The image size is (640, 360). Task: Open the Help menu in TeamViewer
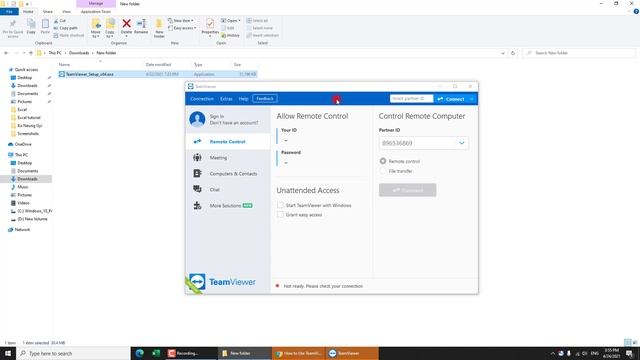(243, 99)
